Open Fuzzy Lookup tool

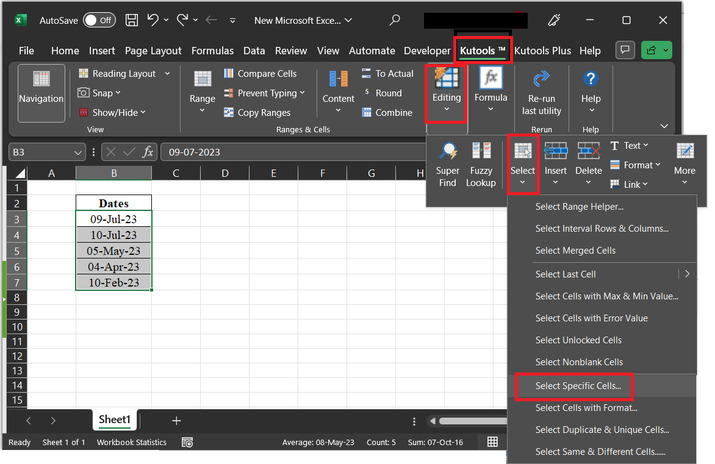(x=481, y=164)
